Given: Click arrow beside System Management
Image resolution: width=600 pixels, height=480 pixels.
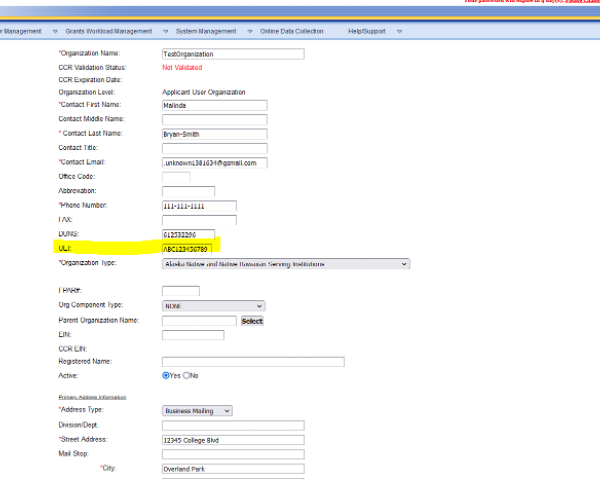Looking at the screenshot, I should [245, 31].
